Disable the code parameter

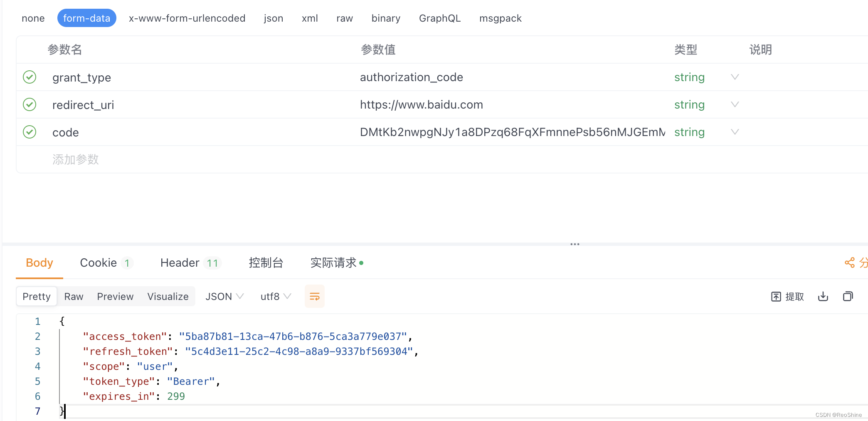pyautogui.click(x=30, y=132)
